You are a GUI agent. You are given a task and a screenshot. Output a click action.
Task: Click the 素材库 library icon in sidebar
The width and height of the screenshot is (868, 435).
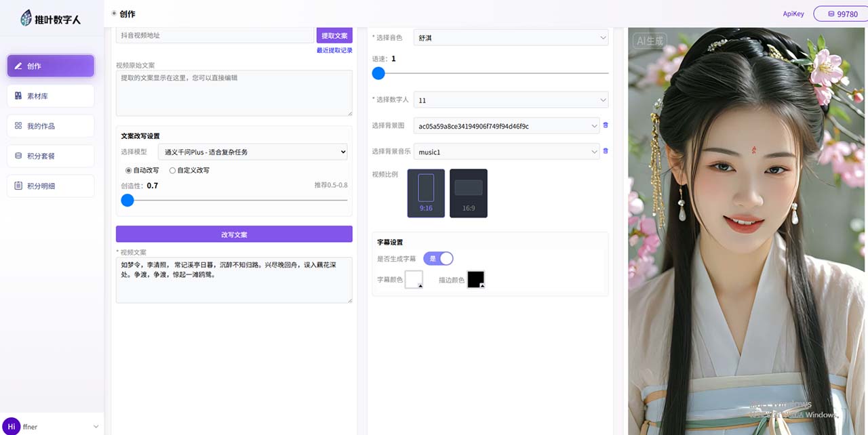point(19,96)
